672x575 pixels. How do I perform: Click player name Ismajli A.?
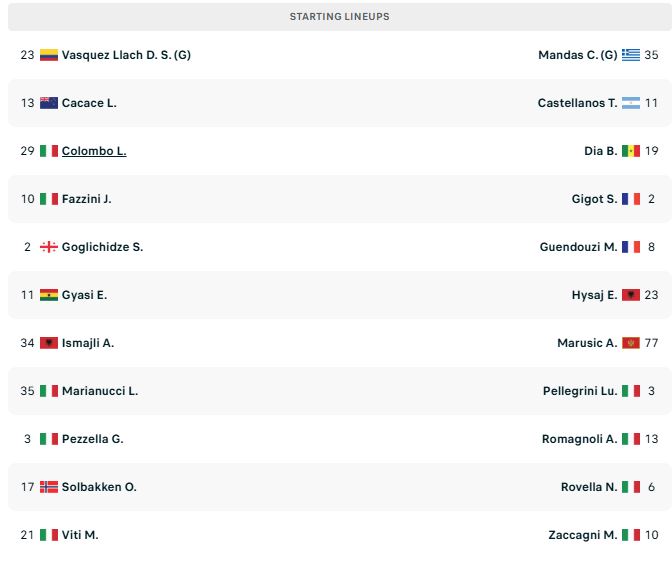(88, 343)
